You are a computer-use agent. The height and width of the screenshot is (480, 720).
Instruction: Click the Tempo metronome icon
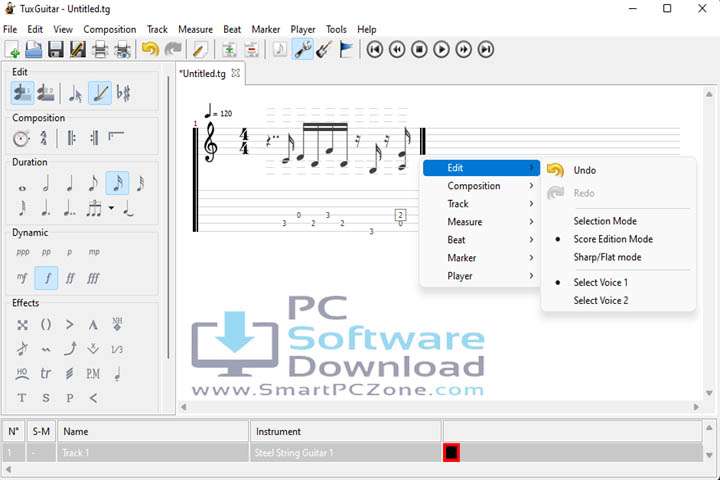21,138
